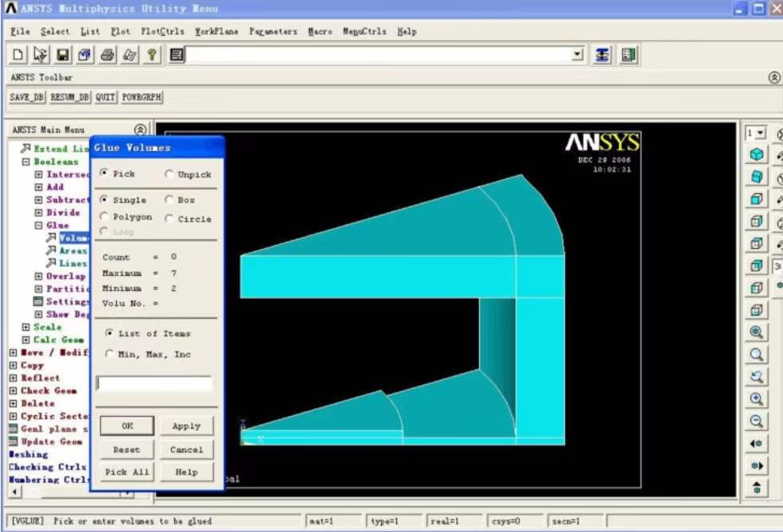Click the Apply button in Glue Volumes
This screenshot has height=532, width=783.
tap(186, 426)
